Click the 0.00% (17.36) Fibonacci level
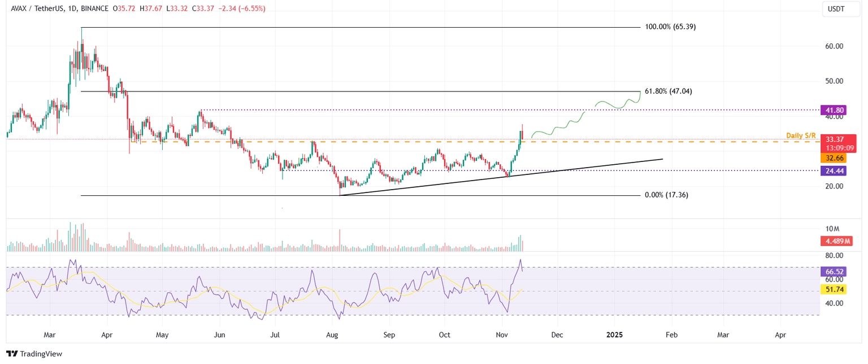Image resolution: width=868 pixels, height=364 pixels. pyautogui.click(x=667, y=194)
